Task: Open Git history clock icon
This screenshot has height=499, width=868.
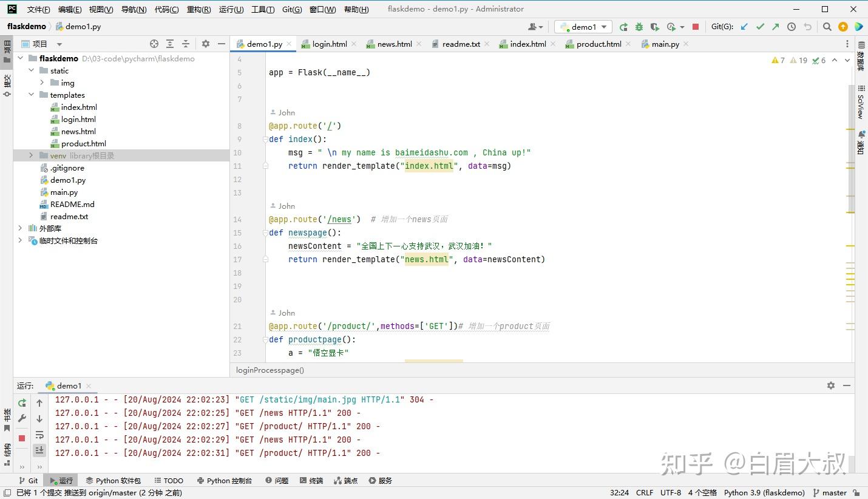Action: pos(792,27)
